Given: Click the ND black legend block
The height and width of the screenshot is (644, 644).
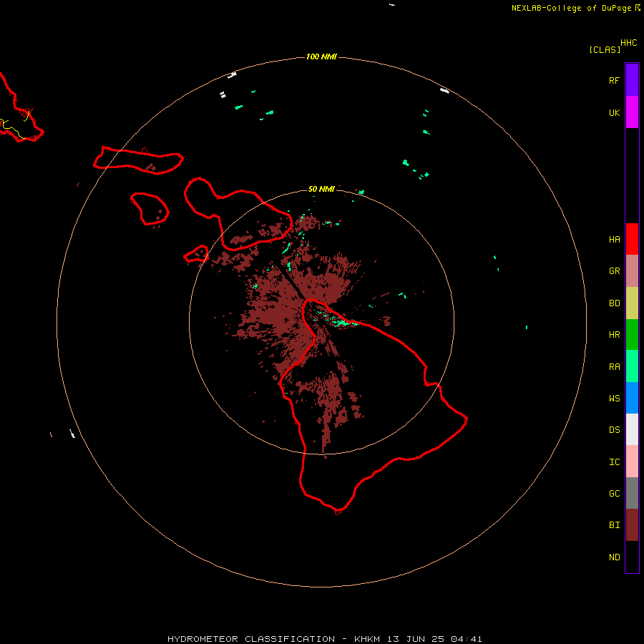Looking at the screenshot, I should point(632,557).
